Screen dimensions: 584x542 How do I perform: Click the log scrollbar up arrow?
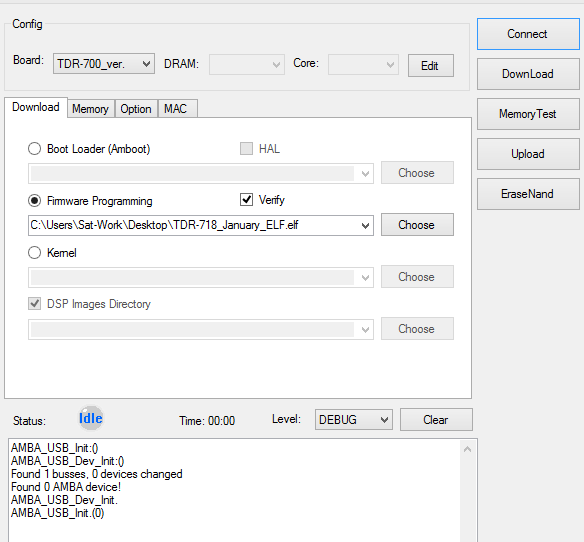467,450
